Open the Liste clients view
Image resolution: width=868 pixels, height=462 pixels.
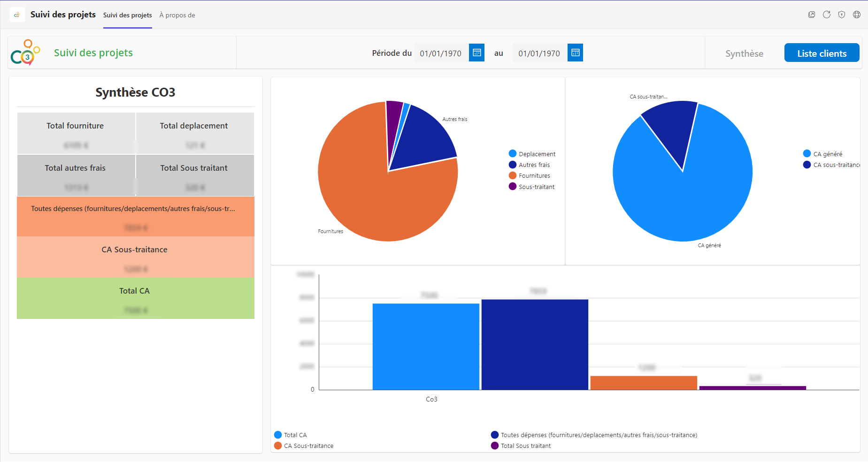click(x=822, y=53)
